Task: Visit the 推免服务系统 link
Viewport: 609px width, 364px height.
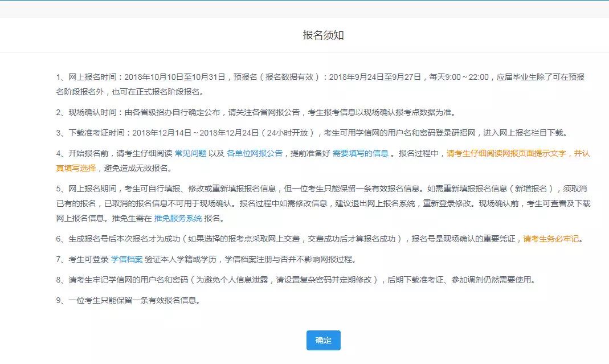Action: (x=178, y=218)
